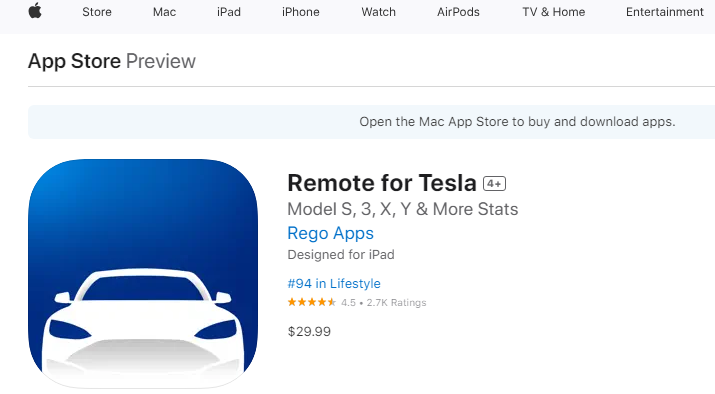Click the orange star rating icons
This screenshot has width=715, height=394.
[312, 302]
